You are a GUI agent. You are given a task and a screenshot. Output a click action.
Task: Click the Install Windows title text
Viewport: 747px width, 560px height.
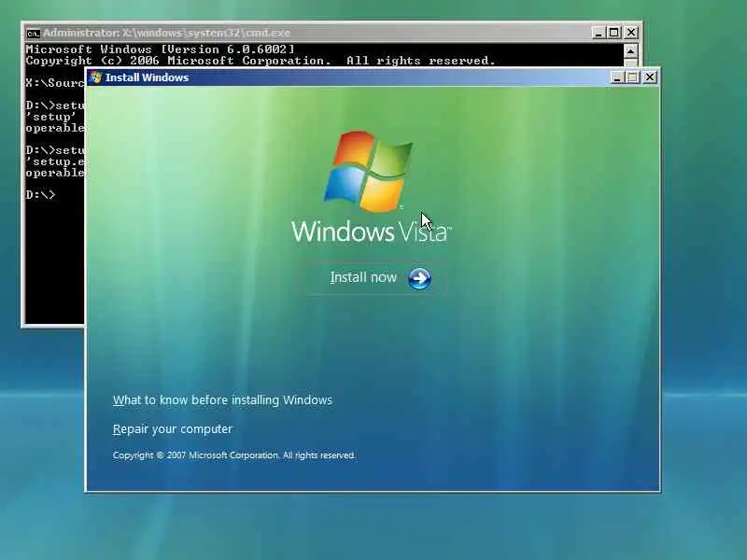point(147,77)
